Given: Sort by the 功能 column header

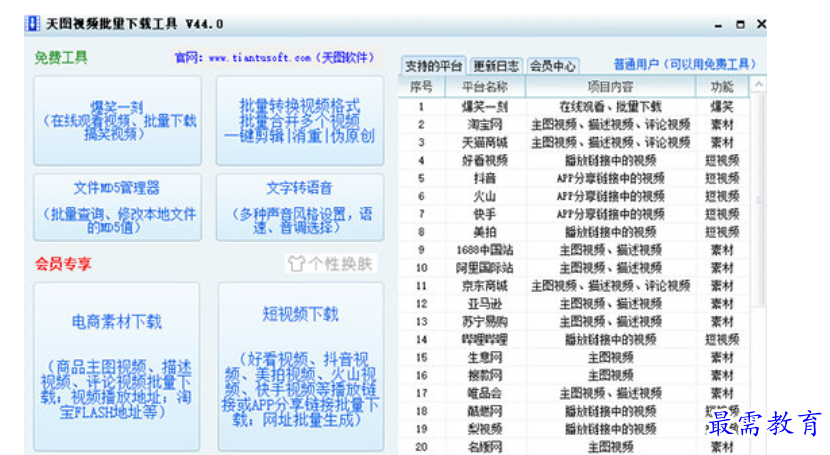Looking at the screenshot, I should point(722,87).
